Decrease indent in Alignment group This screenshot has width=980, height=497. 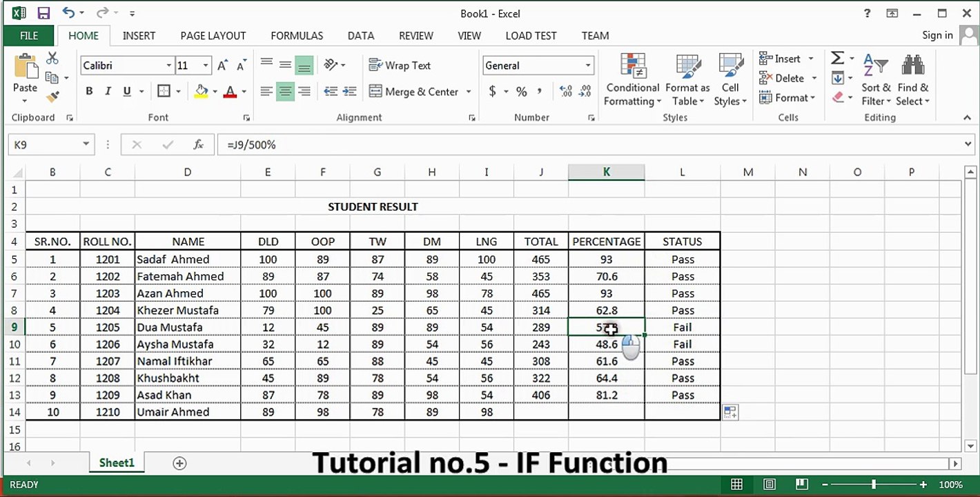tap(331, 91)
